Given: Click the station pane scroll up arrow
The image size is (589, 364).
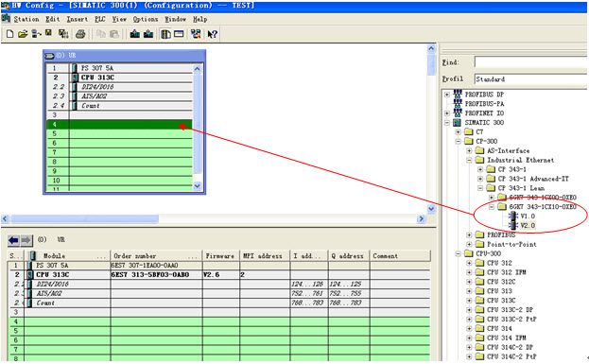Looking at the screenshot, I should tap(431, 48).
